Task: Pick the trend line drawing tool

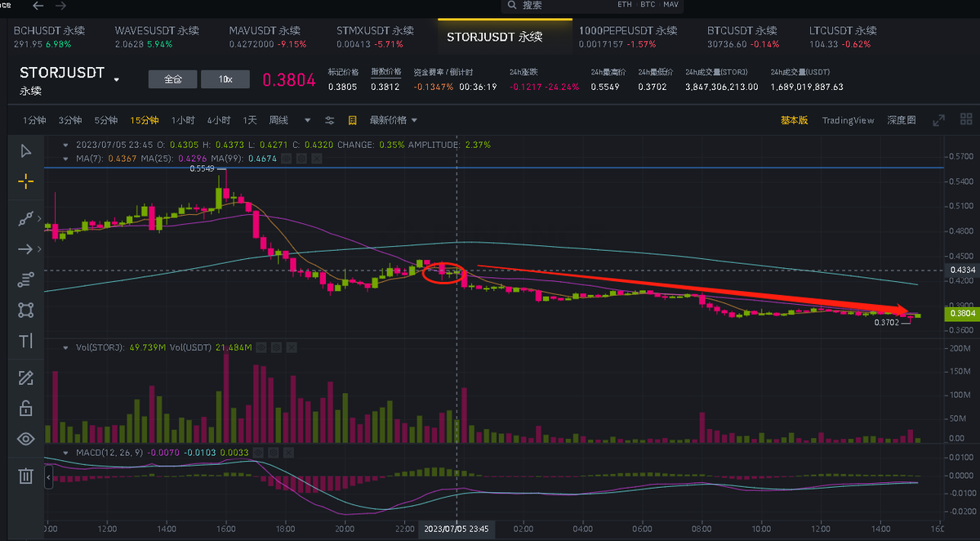Action: [26, 218]
